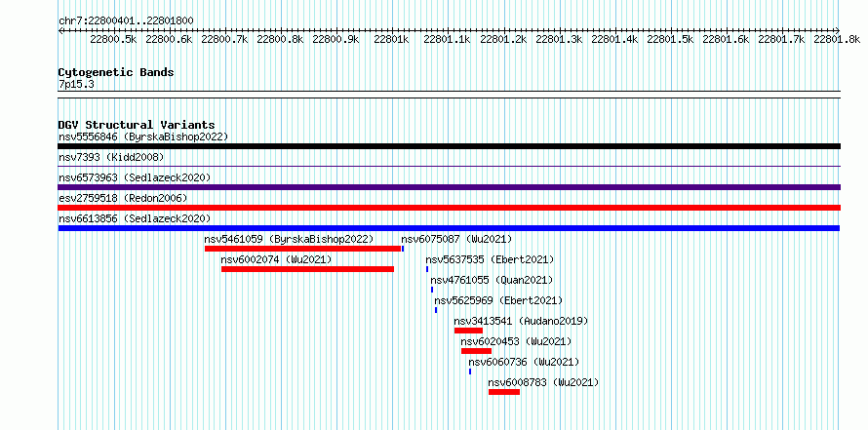Click the small blue nsv6075087 marker
Viewport: 868px width, 430px height.
[403, 249]
